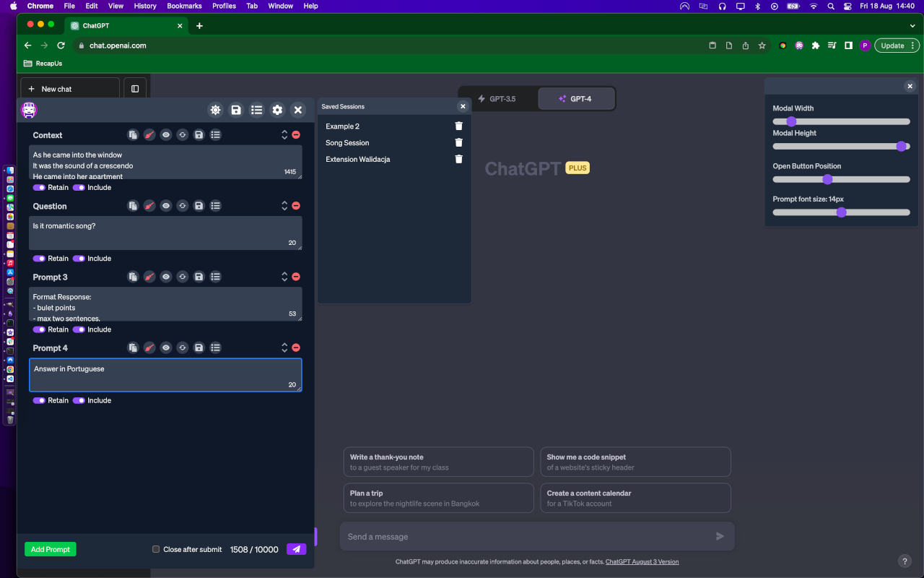The height and width of the screenshot is (578, 924).
Task: Remove the Context prompt with red minus
Action: [x=296, y=135]
